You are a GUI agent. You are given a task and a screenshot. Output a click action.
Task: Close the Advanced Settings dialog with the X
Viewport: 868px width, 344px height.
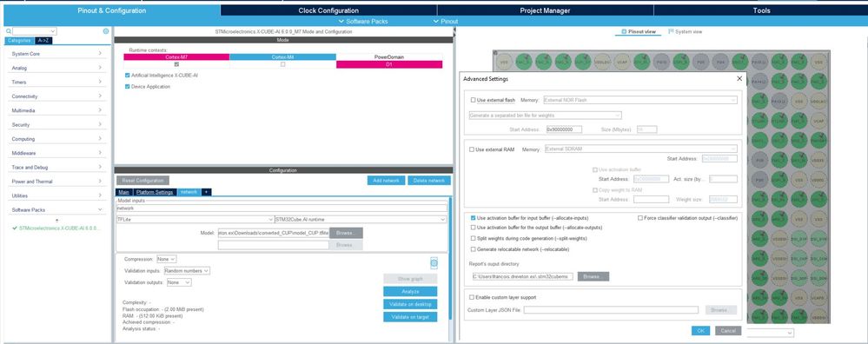[x=739, y=79]
